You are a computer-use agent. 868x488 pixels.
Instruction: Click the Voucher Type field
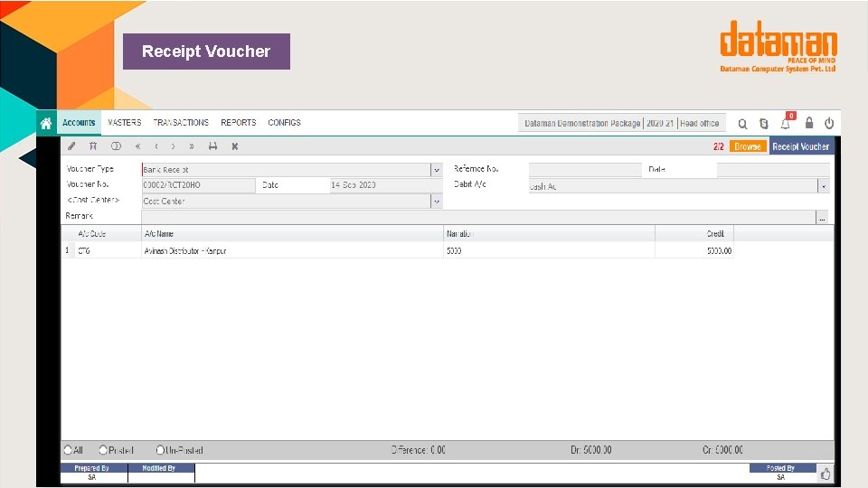pyautogui.click(x=287, y=170)
